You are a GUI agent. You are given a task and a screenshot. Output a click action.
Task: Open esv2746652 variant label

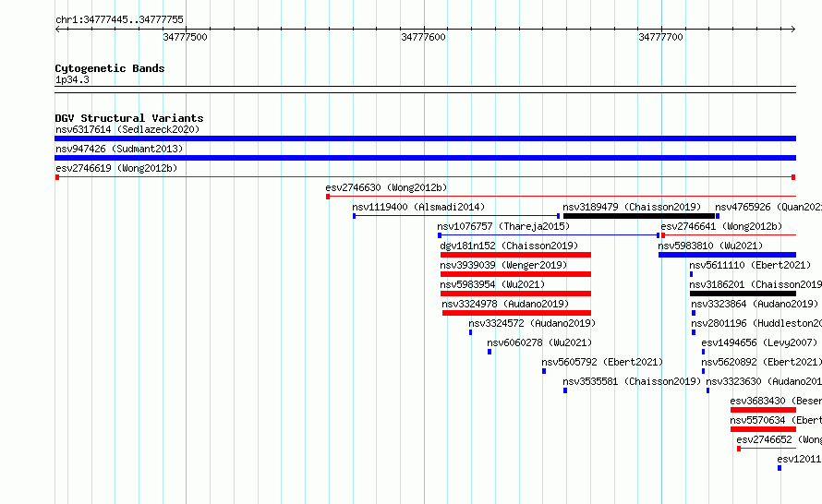click(779, 439)
